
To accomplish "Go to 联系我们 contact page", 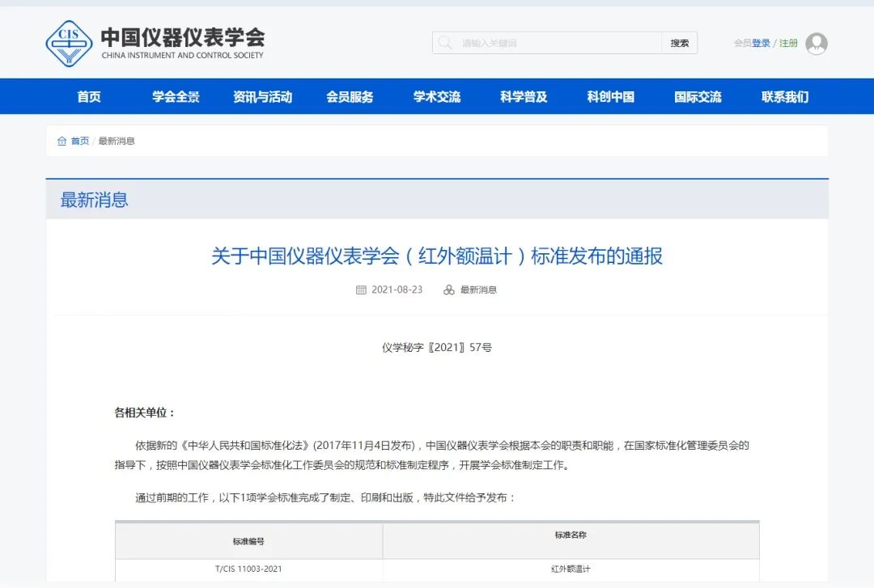I will coord(785,97).
